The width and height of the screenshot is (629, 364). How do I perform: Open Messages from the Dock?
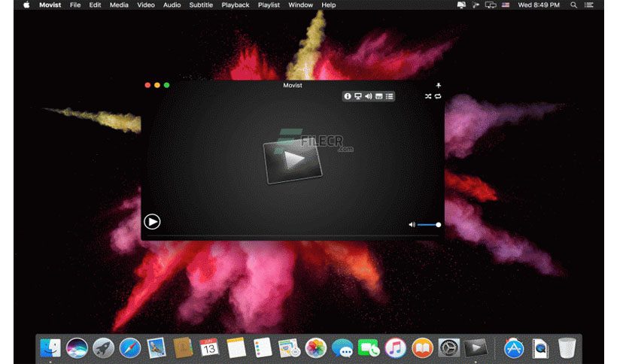point(342,347)
